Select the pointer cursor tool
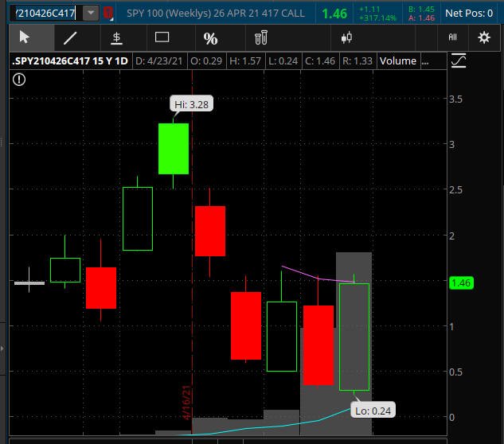The width and height of the screenshot is (504, 444). 25,37
